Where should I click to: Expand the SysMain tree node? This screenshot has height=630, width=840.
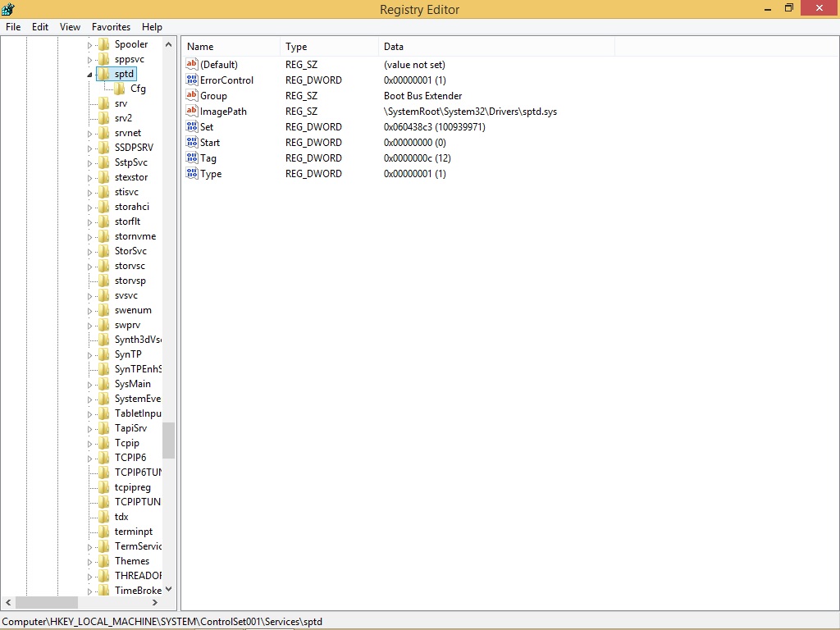coord(90,385)
